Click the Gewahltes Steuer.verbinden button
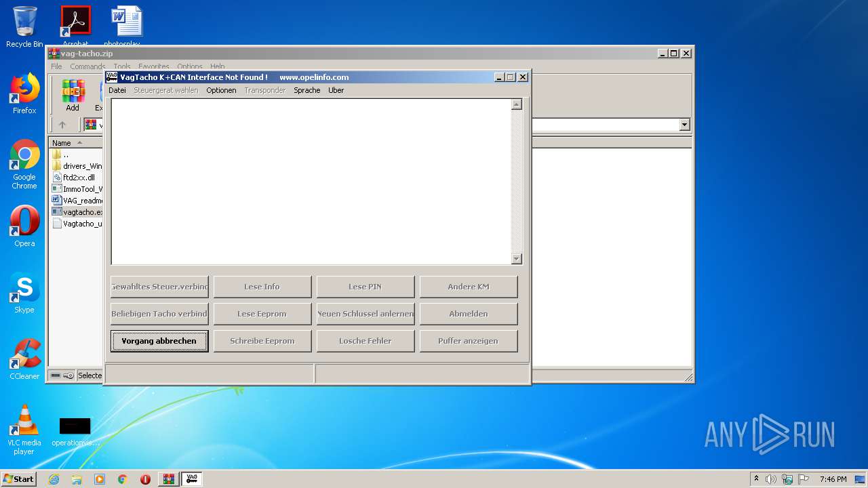 coord(159,287)
